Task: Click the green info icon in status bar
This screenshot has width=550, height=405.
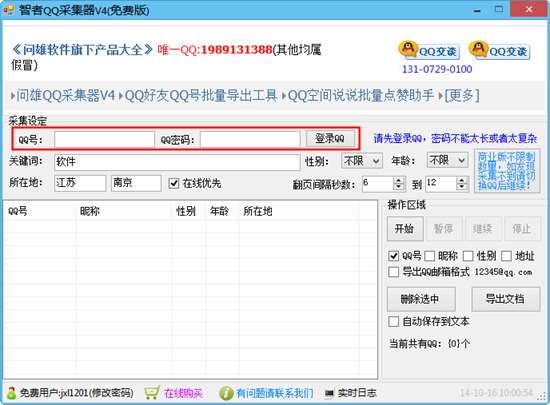Action: click(x=226, y=393)
